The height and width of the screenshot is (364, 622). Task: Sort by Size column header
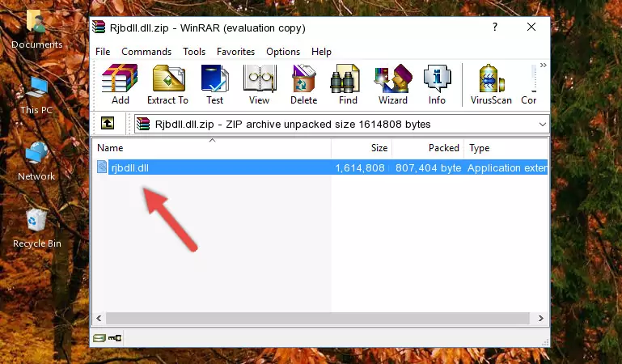[x=362, y=148]
